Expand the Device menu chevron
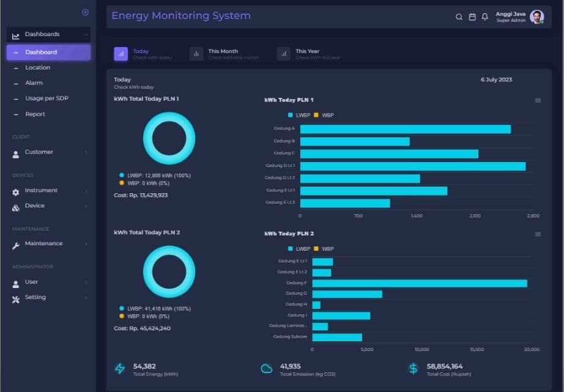The image size is (564, 392). click(x=86, y=206)
